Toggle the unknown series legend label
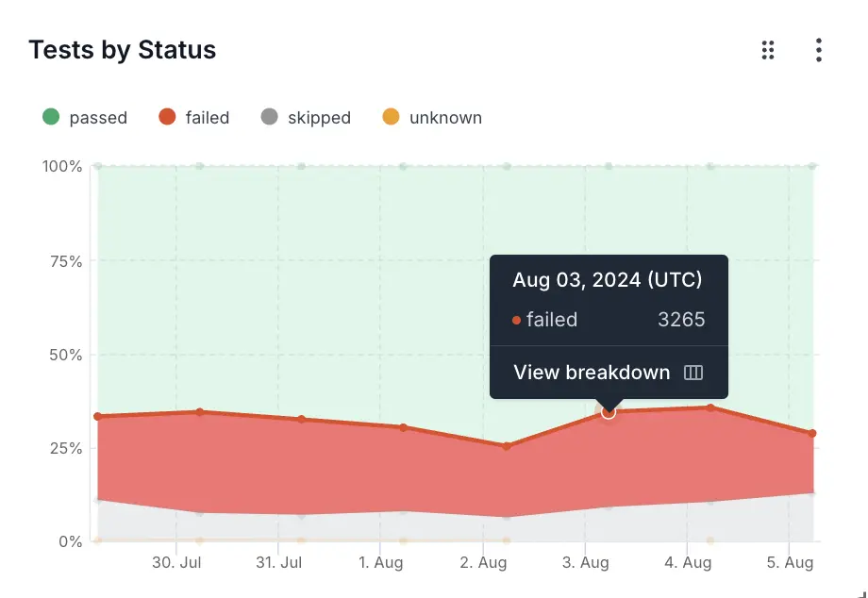This screenshot has width=868, height=598. pyautogui.click(x=445, y=118)
